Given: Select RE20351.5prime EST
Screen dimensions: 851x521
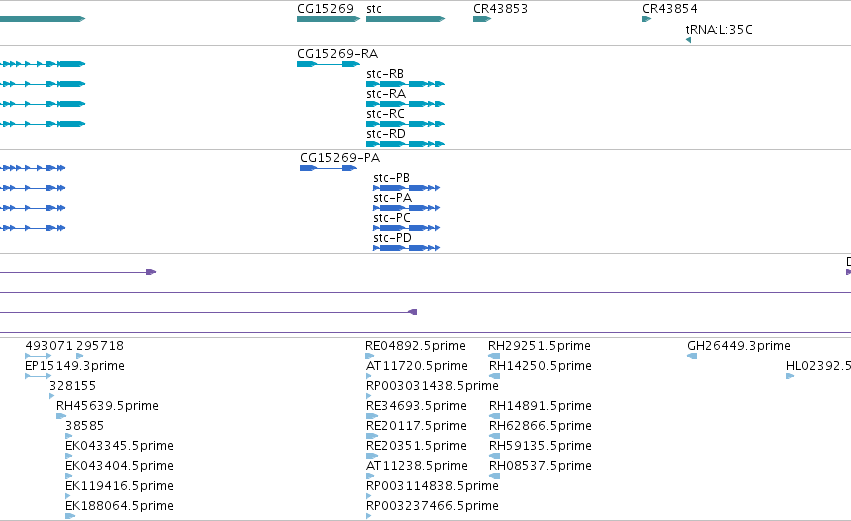Looking at the screenshot, I should 372,456.
